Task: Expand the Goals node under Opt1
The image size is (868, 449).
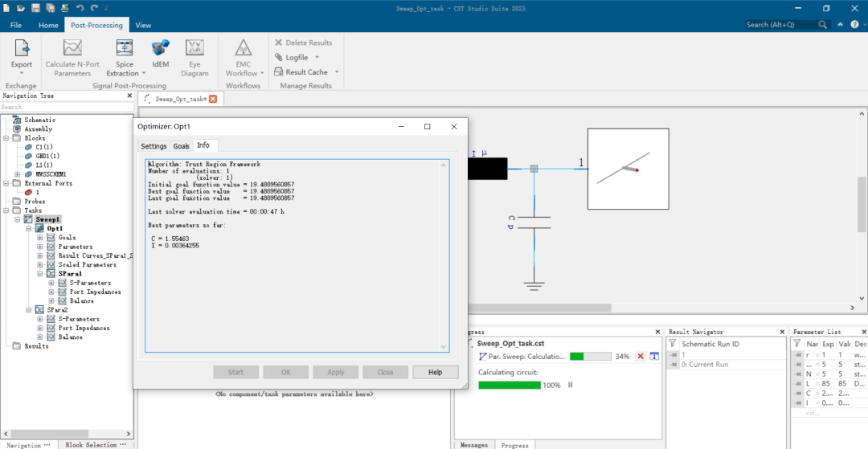Action: [x=40, y=238]
